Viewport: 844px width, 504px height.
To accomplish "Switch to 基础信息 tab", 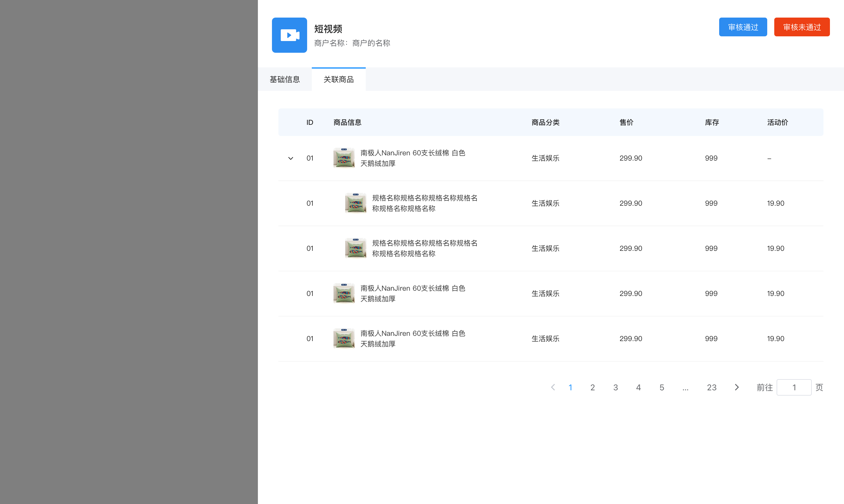I will [285, 79].
